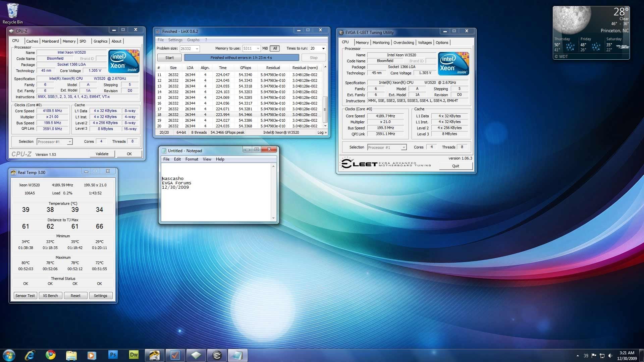
Task: Toggle the All memory button in LinX
Action: coord(275,48)
